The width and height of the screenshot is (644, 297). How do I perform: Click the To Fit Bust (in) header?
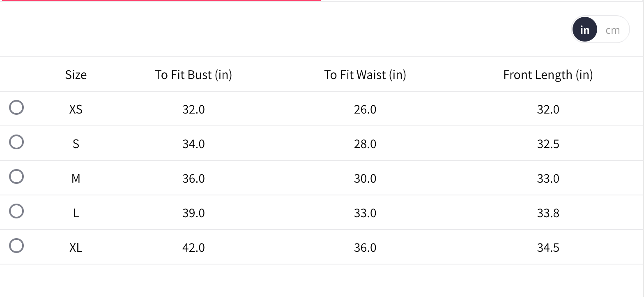click(193, 75)
